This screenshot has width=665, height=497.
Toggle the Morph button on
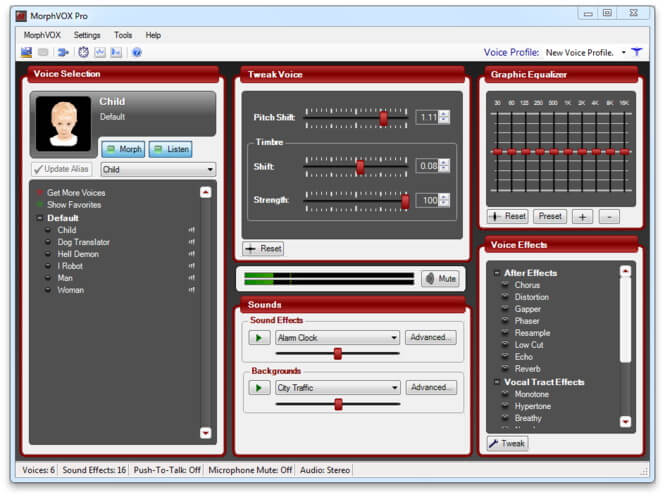click(122, 149)
